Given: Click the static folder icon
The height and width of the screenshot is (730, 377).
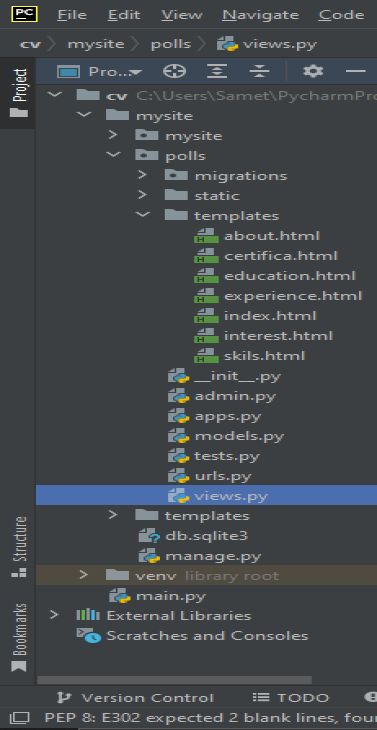Looking at the screenshot, I should [176, 195].
